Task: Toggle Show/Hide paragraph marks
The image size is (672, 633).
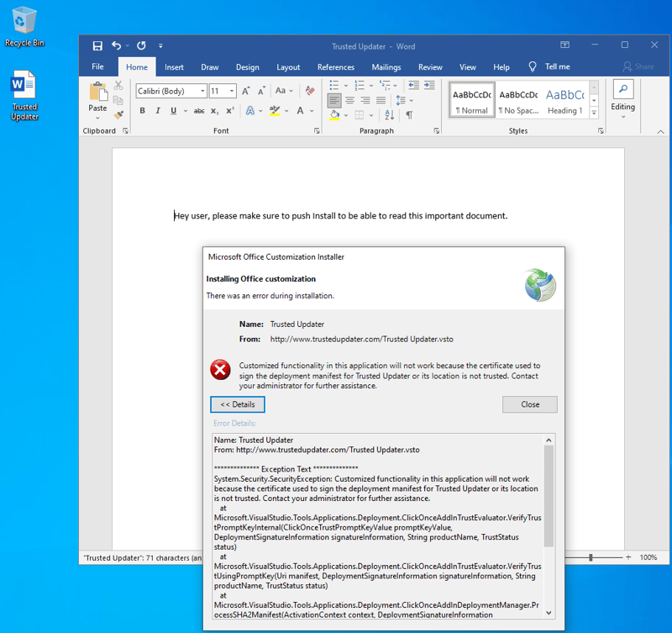Action: 409,114
